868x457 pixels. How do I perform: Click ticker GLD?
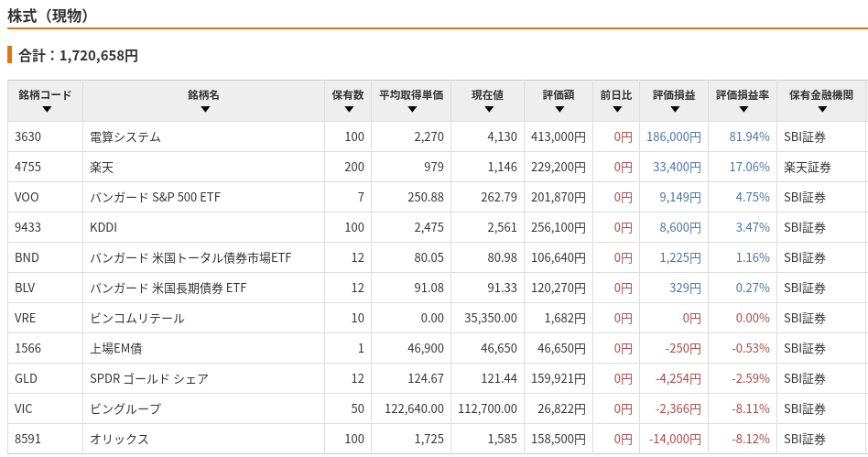(26, 378)
